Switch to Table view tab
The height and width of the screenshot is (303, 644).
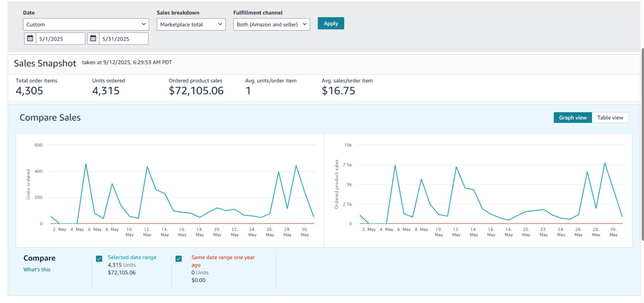[610, 118]
